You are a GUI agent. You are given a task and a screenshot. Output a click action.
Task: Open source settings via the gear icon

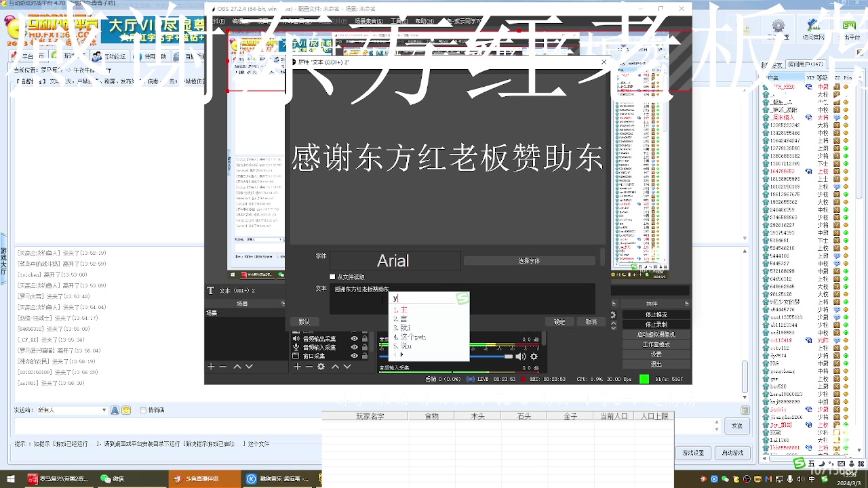(321, 366)
